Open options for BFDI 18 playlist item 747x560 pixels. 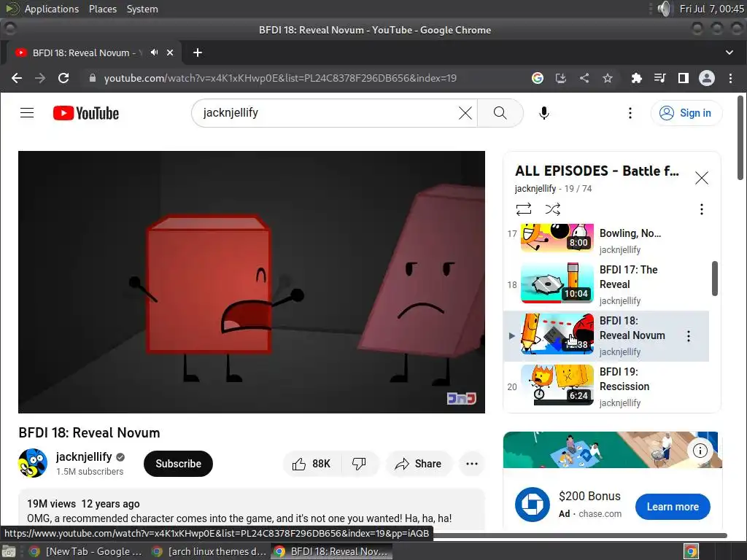pos(689,336)
